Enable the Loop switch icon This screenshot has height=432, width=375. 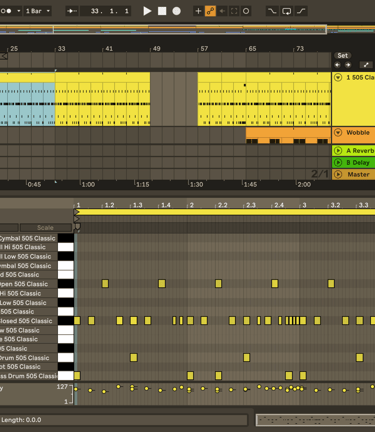[x=286, y=11]
